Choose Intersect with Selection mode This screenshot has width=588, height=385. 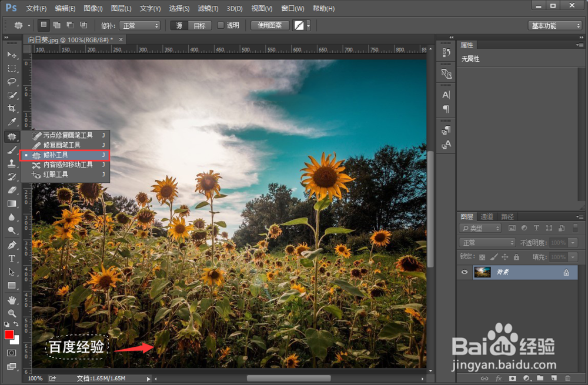83,25
